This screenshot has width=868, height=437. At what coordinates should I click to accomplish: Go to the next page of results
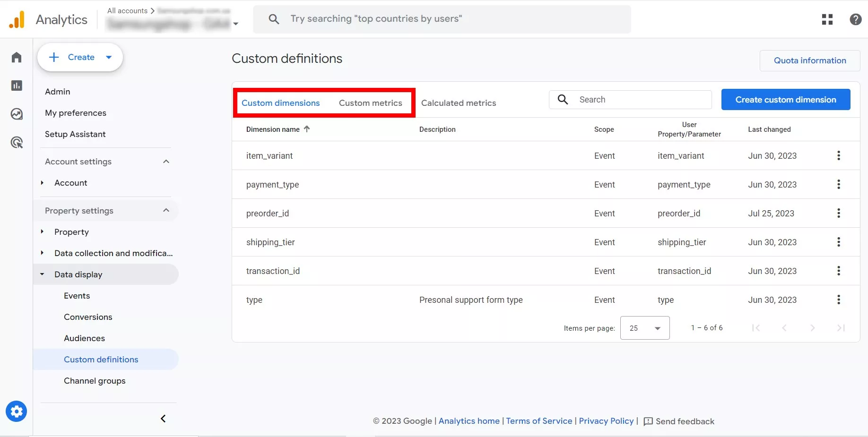(813, 328)
